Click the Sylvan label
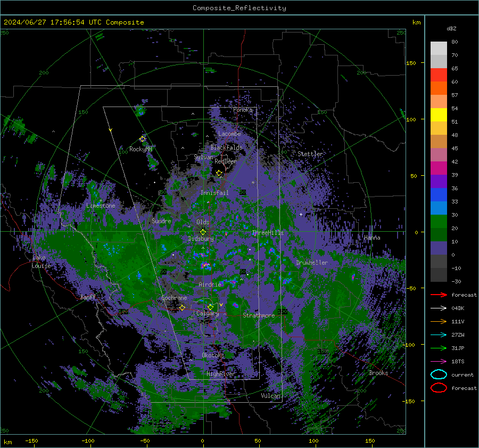Screen dimensions: 479x448 [203, 157]
